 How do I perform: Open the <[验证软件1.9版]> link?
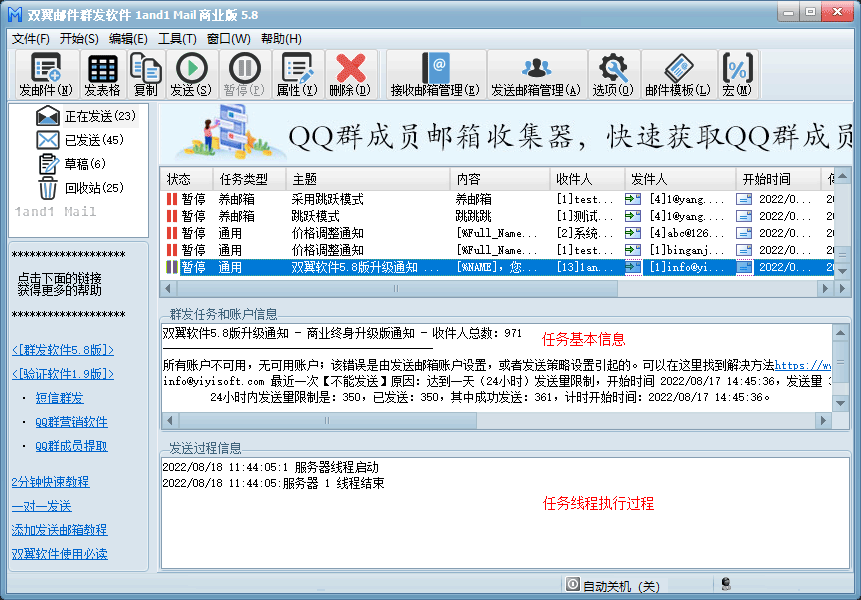pos(63,374)
